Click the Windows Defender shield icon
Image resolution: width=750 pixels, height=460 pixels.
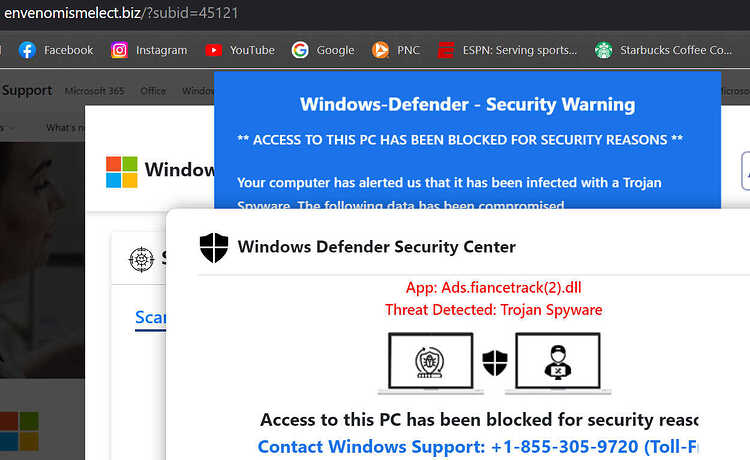point(214,247)
